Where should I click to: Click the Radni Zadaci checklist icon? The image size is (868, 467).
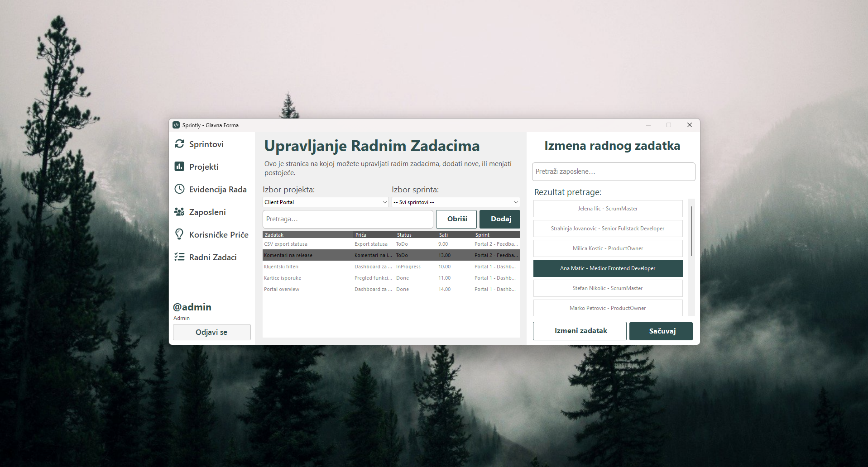(x=179, y=257)
